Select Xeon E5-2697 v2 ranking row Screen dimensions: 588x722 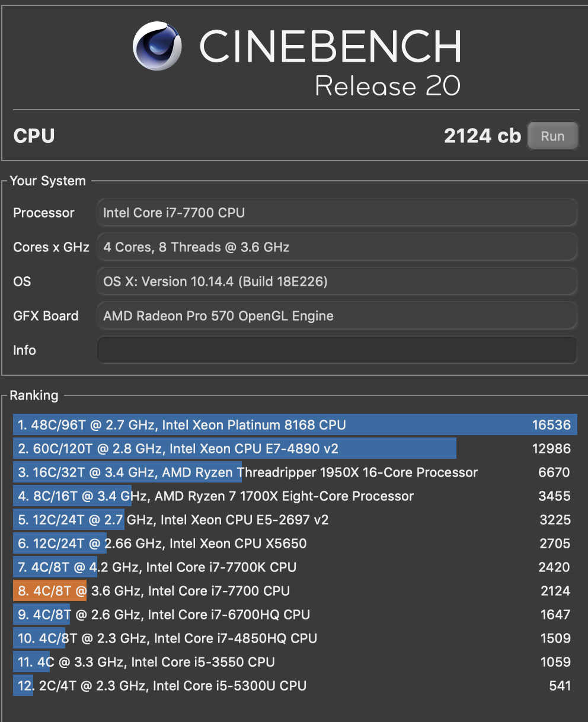click(x=295, y=520)
